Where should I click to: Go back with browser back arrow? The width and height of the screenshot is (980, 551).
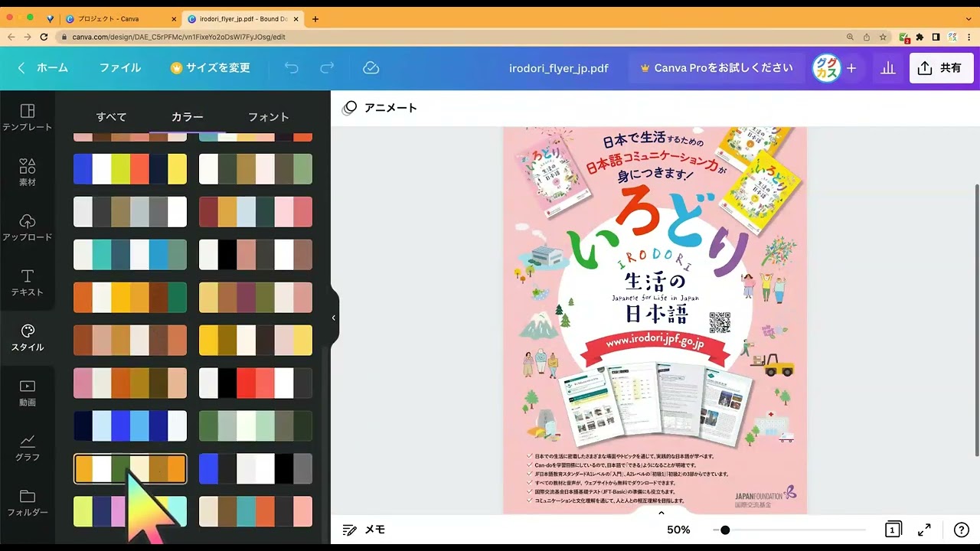[x=11, y=37]
